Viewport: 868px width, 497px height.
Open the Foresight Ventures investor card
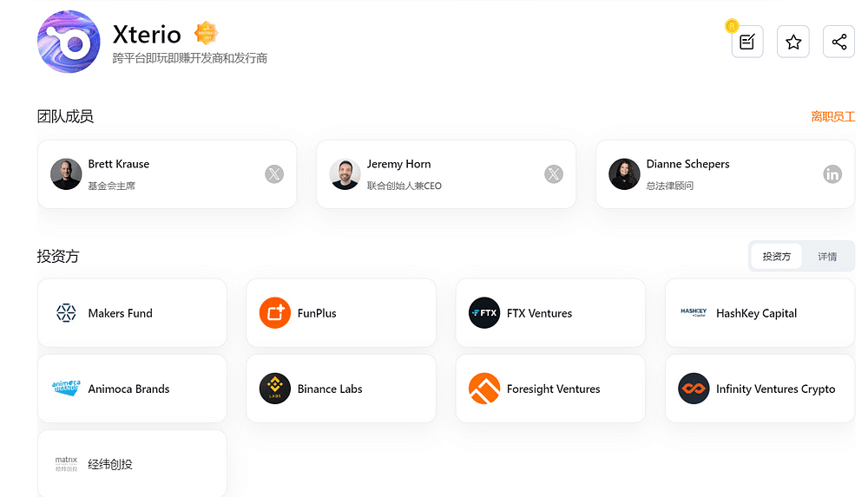point(550,389)
